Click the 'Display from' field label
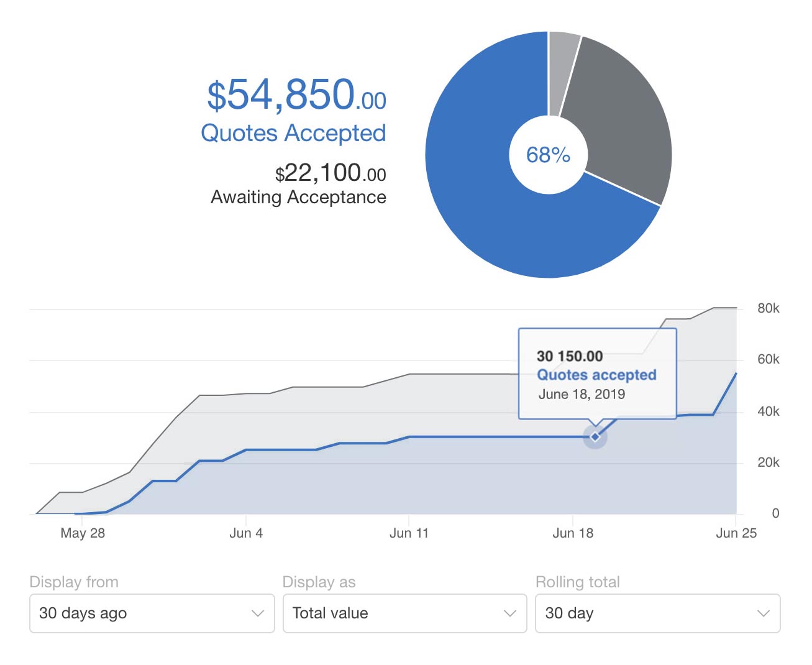The image size is (812, 665). click(x=74, y=582)
